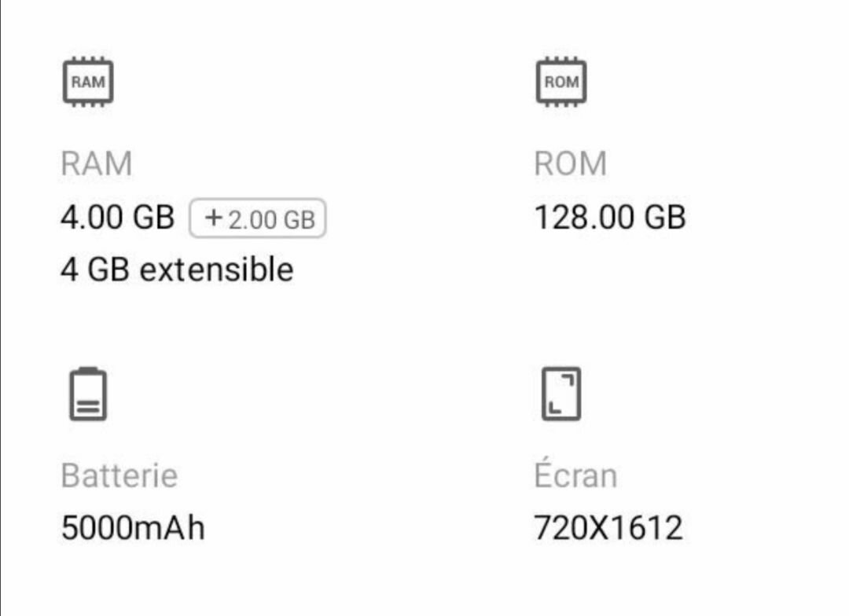The image size is (849, 616).
Task: Click "RAM" lettering inside the chip icon
Action: [88, 82]
